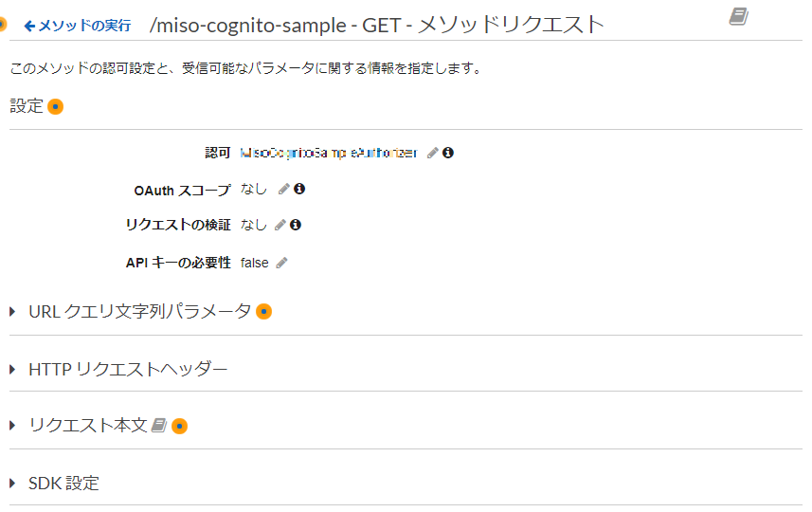Click the false value for API キーの必要性
This screenshot has height=512, width=812.
(255, 263)
